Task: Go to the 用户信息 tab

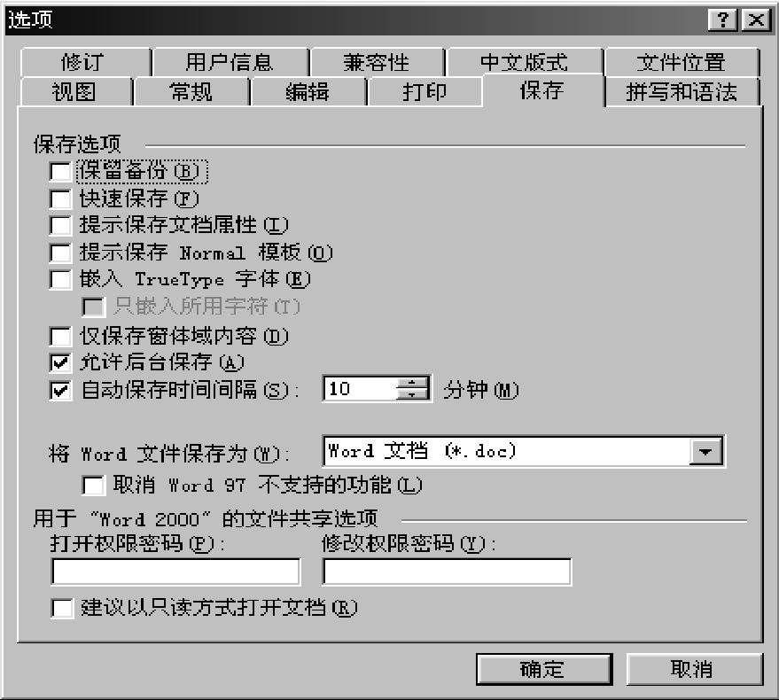Action: (x=230, y=63)
